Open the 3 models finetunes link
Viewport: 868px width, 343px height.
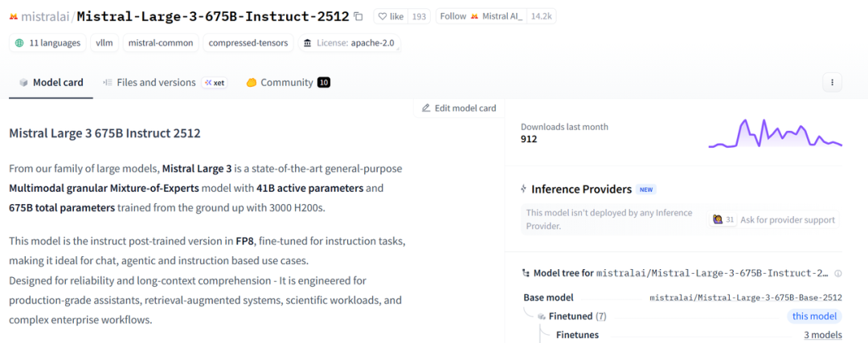click(x=823, y=335)
